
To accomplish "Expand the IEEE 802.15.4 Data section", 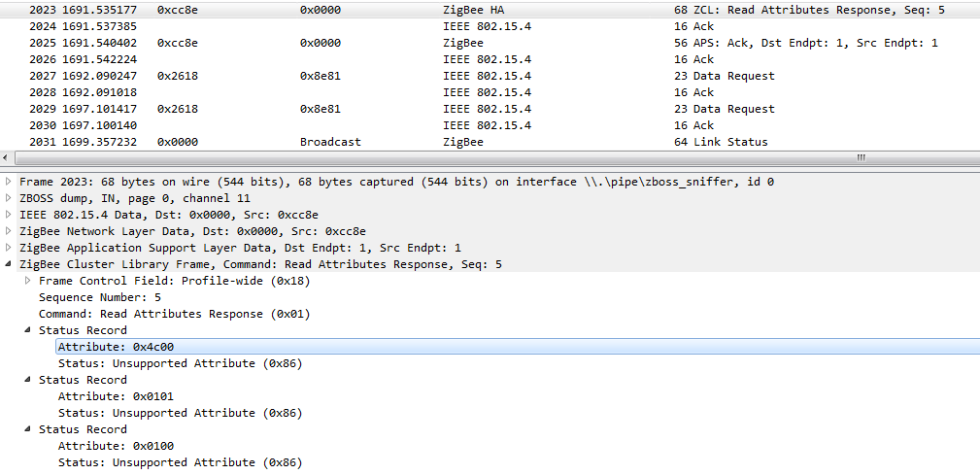I will (x=8, y=215).
